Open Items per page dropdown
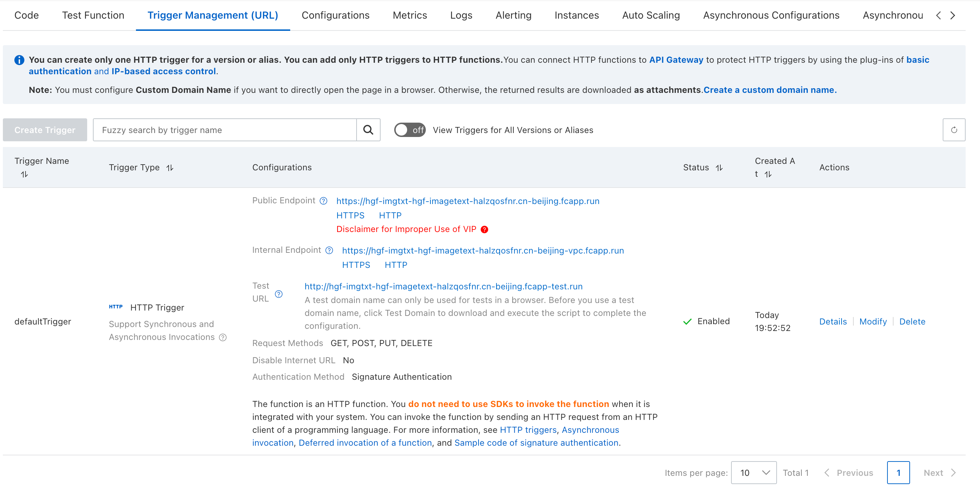The image size is (980, 497). click(753, 472)
